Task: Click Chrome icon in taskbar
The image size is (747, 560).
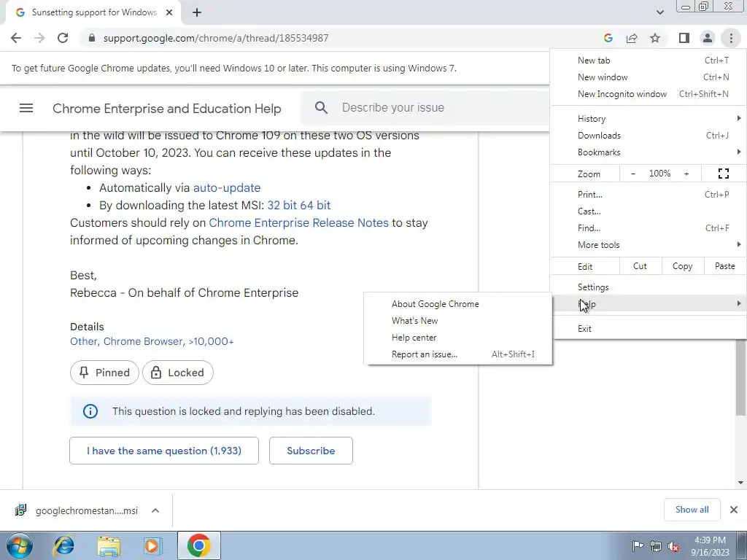Action: pyautogui.click(x=198, y=545)
